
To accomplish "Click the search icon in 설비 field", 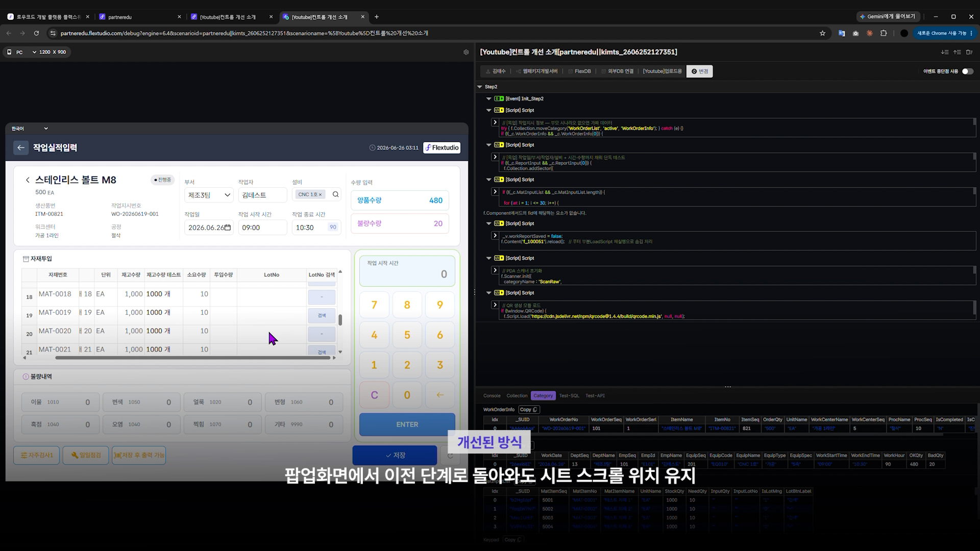I will click(335, 194).
